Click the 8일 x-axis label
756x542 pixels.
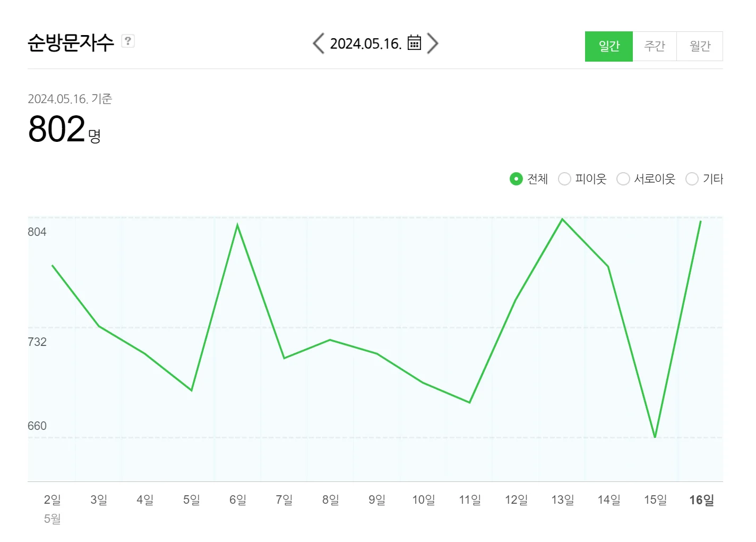pos(331,500)
